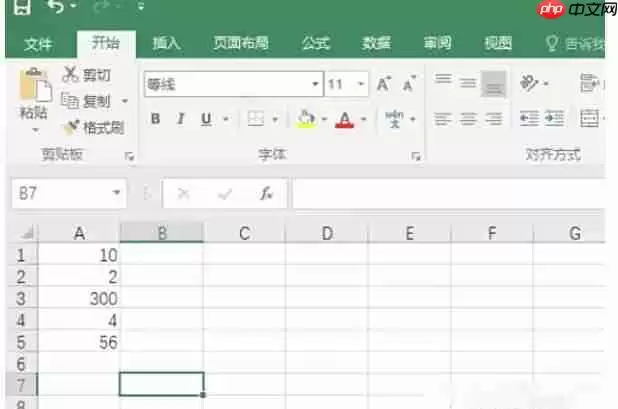Open Customize Quick Access Toolbar dropdown
The width and height of the screenshot is (618, 409).
pos(141,6)
